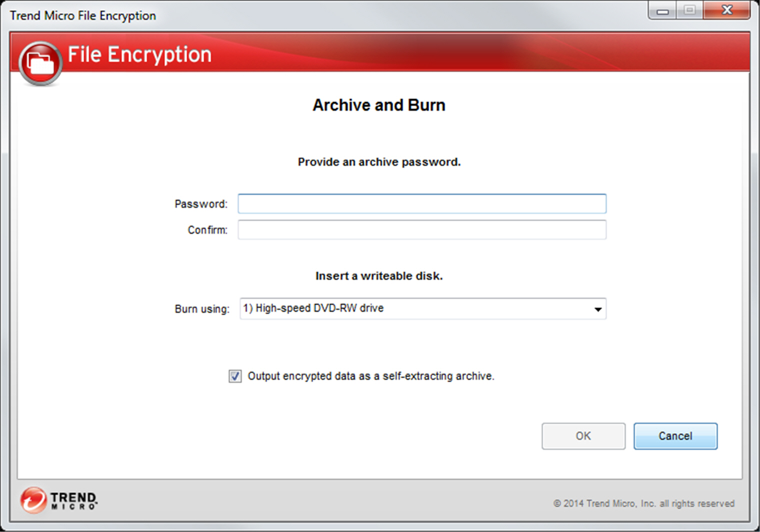This screenshot has width=760, height=532.
Task: Close the Trend Micro File Encryption window
Action: 727,10
